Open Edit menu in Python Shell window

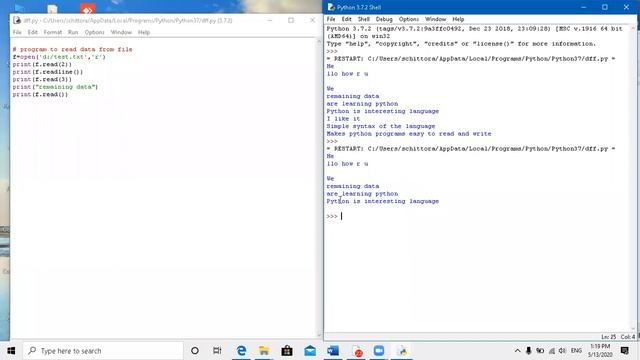coord(347,19)
